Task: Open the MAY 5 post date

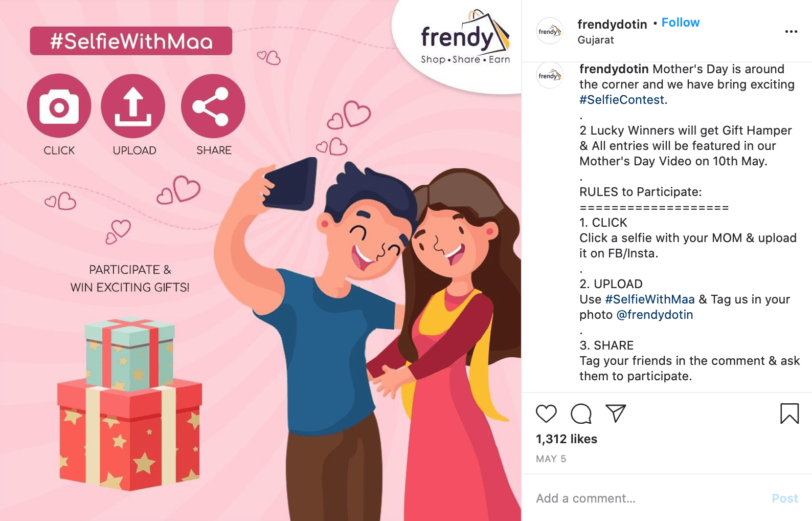Action: click(x=551, y=459)
